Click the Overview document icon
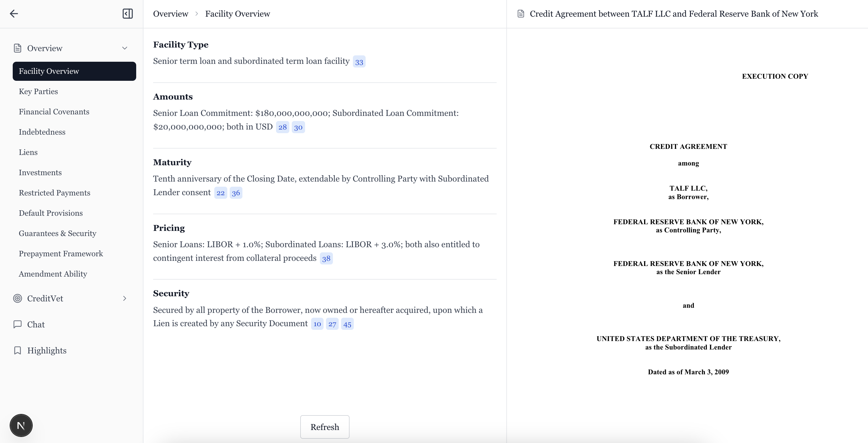Image resolution: width=868 pixels, height=443 pixels. click(x=18, y=48)
